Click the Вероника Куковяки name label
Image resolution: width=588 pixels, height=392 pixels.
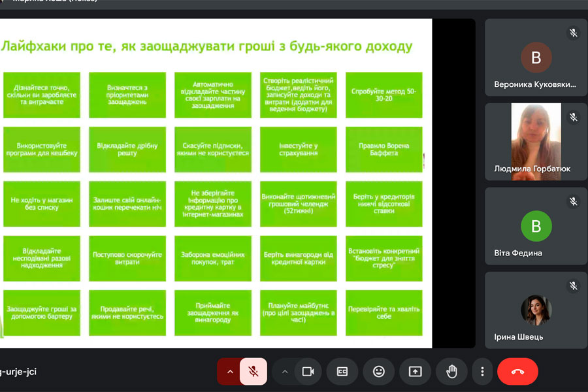(534, 84)
